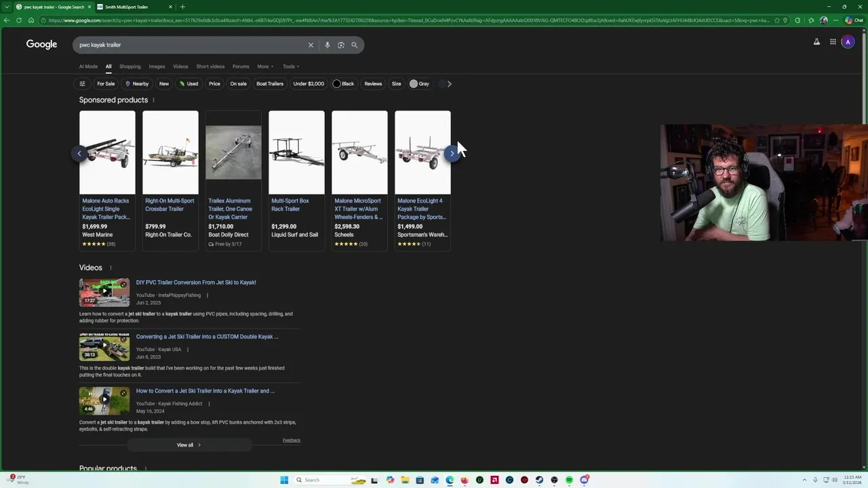The image size is (868, 488).
Task: Switch to Short videos tab
Action: tap(210, 66)
